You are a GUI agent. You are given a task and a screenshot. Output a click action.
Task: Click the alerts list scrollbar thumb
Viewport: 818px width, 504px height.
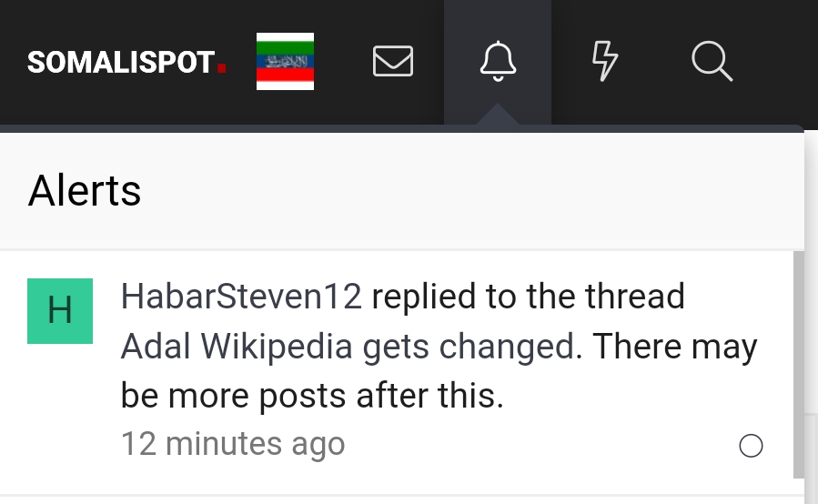point(799,364)
